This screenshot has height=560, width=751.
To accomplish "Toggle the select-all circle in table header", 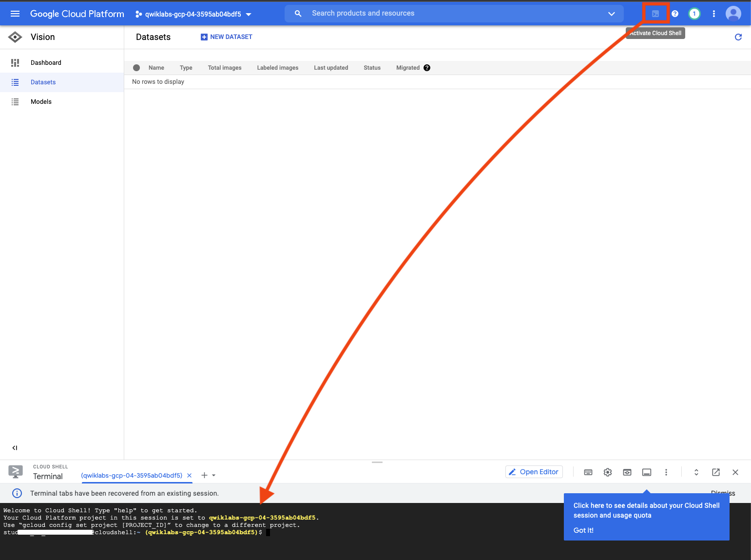I will (136, 68).
